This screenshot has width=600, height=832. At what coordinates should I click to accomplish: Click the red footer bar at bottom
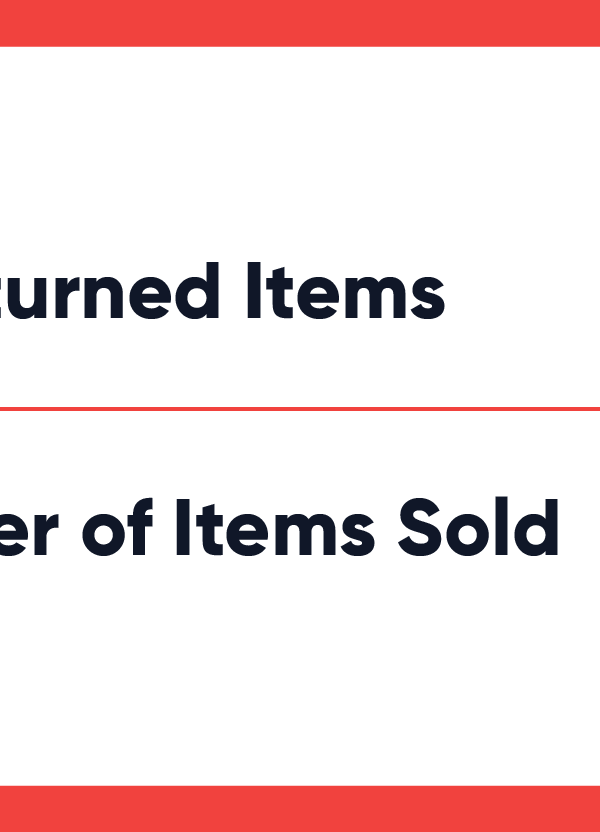tap(300, 809)
